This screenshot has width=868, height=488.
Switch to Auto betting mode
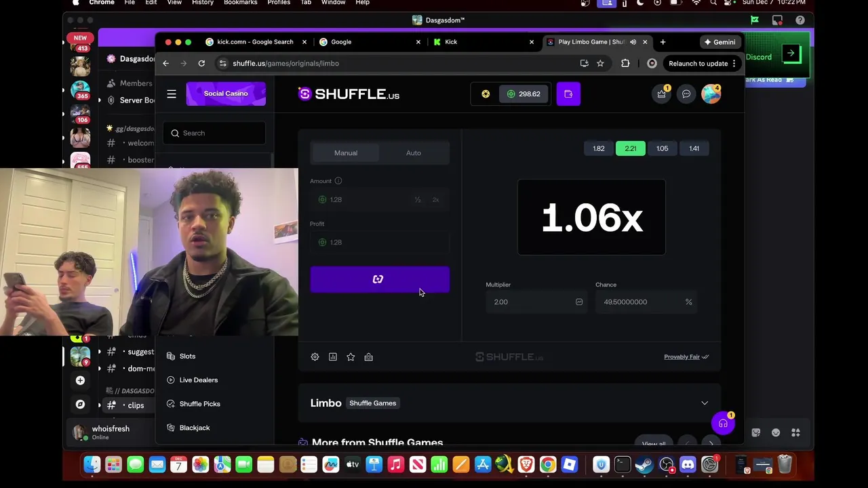click(414, 152)
